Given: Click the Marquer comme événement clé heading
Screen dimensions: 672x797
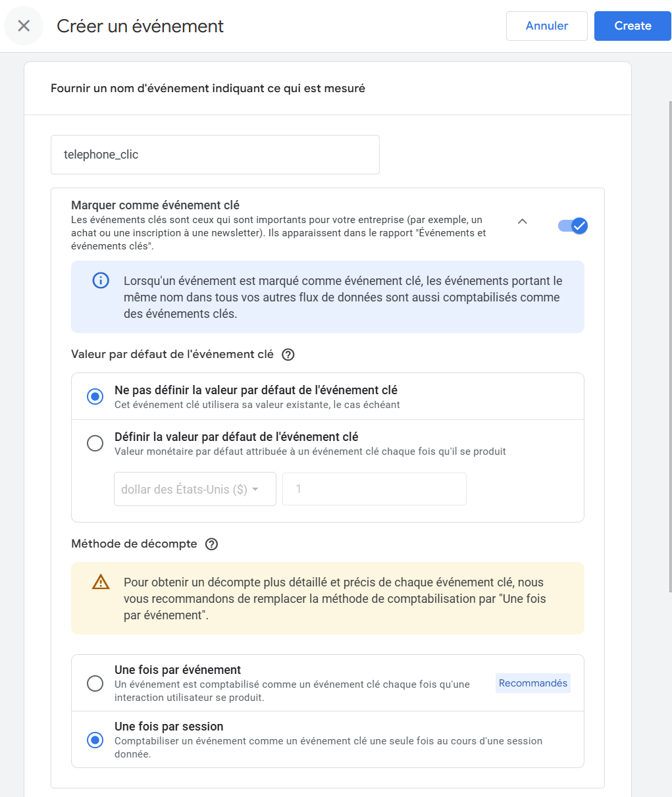Looking at the screenshot, I should [155, 205].
